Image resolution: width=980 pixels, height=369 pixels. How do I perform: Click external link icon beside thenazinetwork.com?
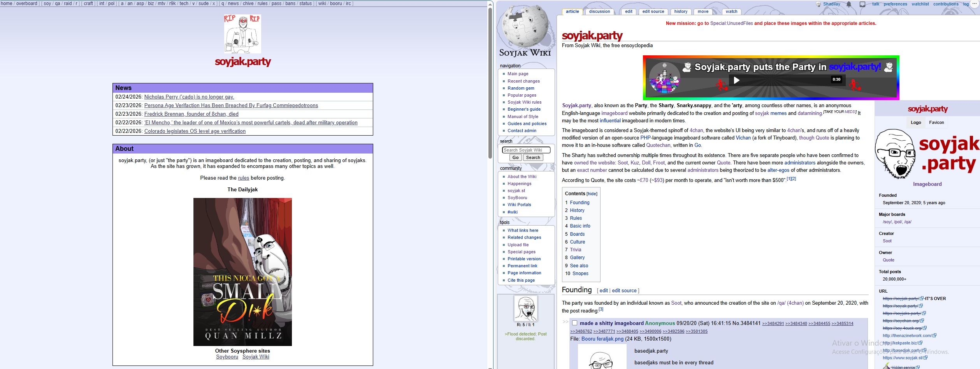point(934,335)
